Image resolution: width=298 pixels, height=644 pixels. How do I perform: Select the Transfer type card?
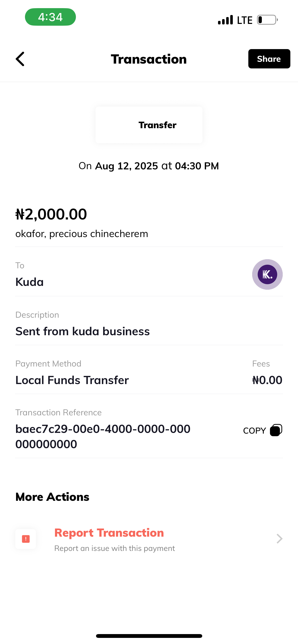pyautogui.click(x=149, y=125)
